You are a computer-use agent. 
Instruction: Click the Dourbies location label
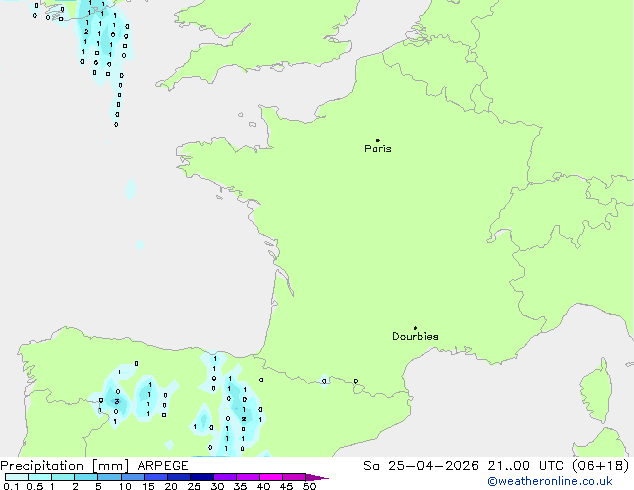coord(415,336)
